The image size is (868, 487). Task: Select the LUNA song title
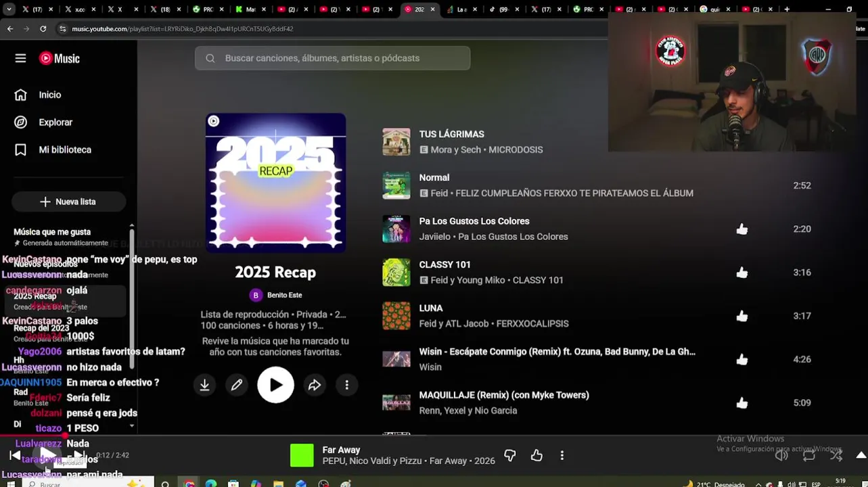[431, 308]
